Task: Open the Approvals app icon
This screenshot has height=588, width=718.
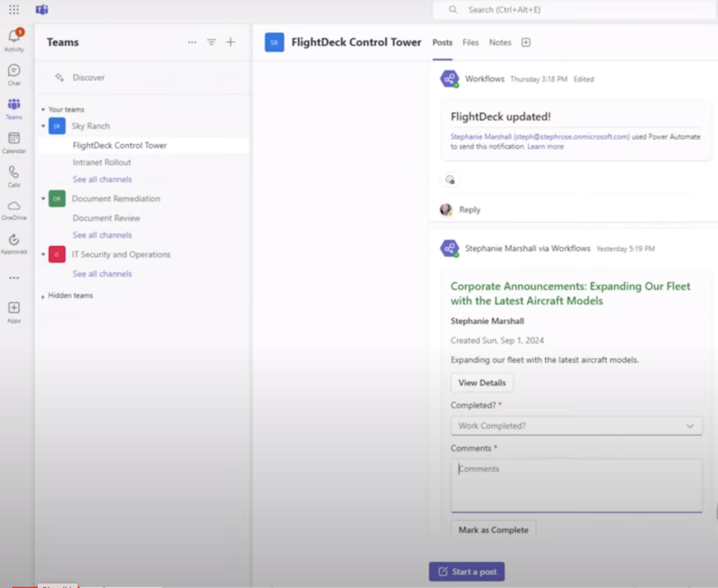Action: click(x=14, y=240)
